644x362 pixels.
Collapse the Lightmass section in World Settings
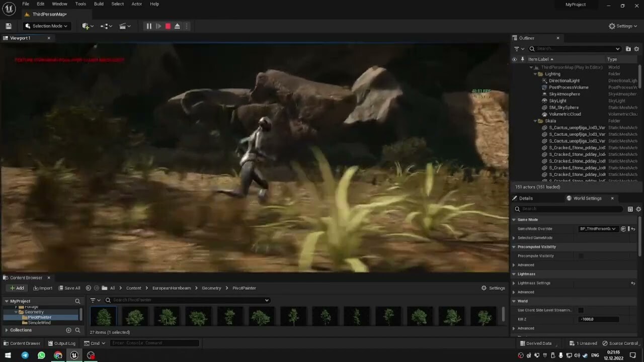click(514, 274)
